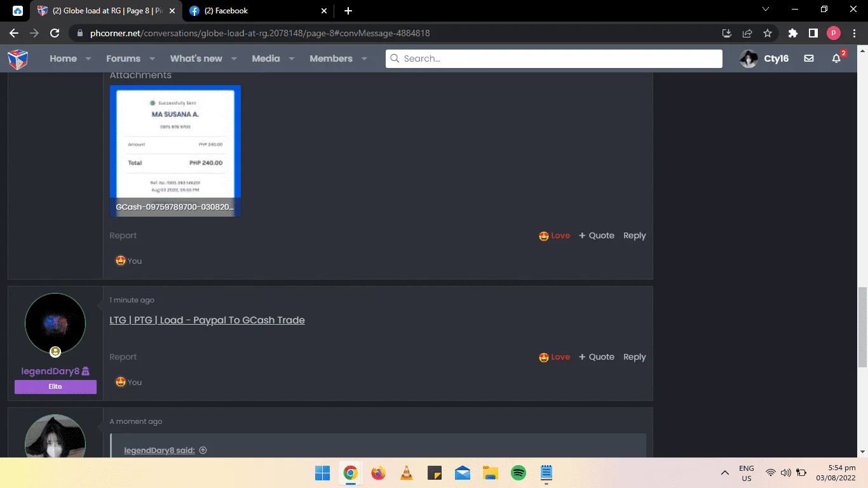Open the alerts bell icon with 2 badge
The image size is (868, 488).
[x=836, y=58]
